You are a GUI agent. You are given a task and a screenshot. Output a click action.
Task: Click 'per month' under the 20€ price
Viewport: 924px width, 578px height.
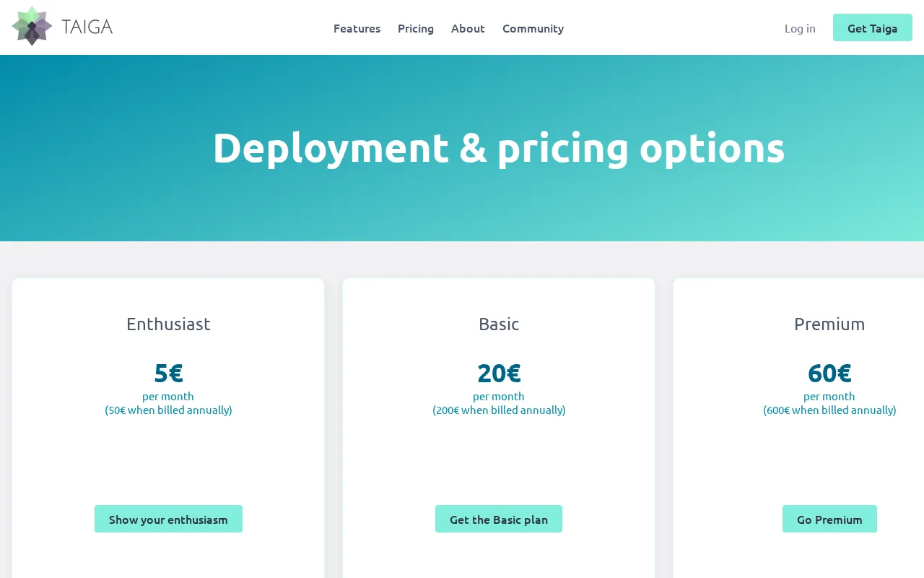click(x=499, y=396)
